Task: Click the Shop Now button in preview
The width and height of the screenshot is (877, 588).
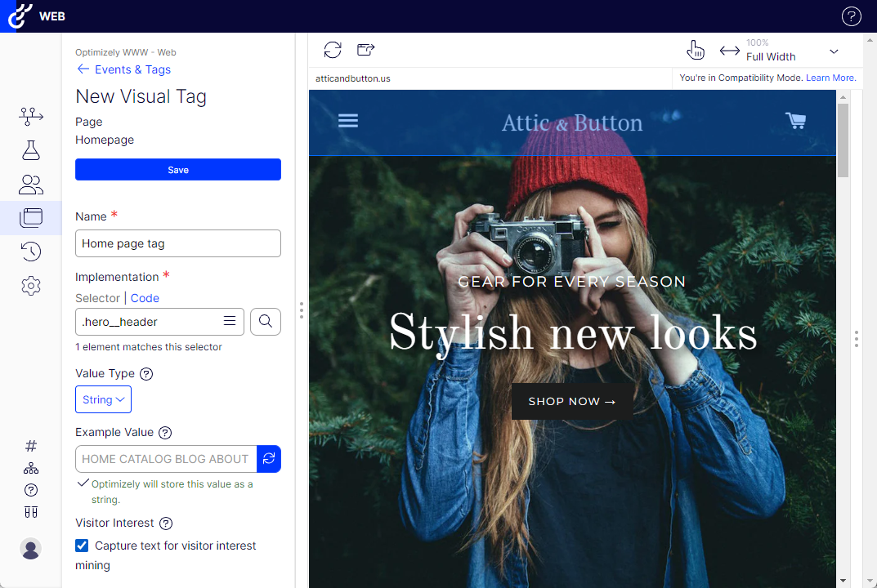Action: [571, 402]
